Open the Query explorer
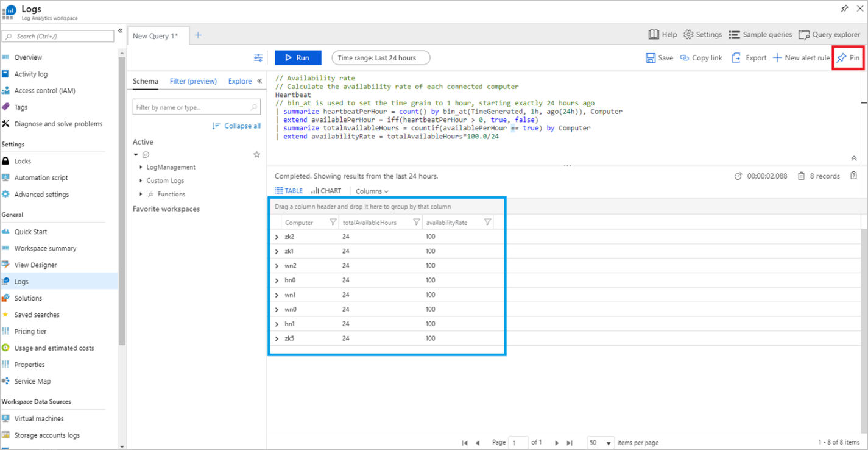This screenshot has width=868, height=450. point(829,35)
